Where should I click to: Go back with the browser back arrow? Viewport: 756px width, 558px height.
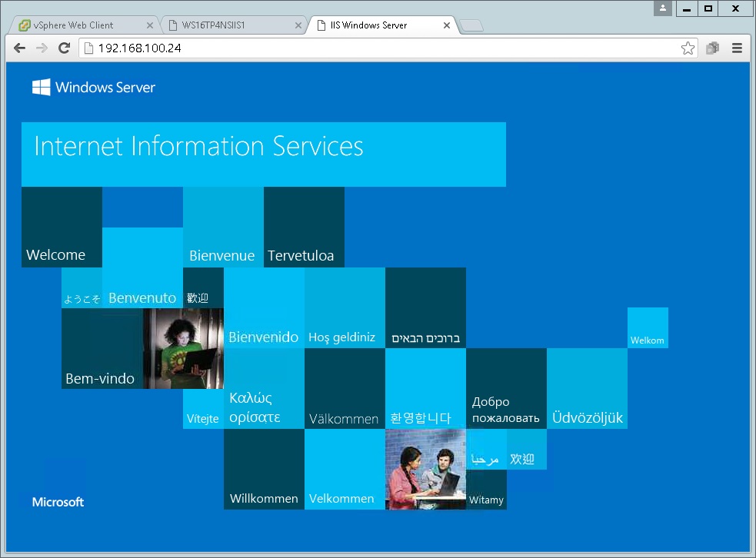tap(19, 48)
